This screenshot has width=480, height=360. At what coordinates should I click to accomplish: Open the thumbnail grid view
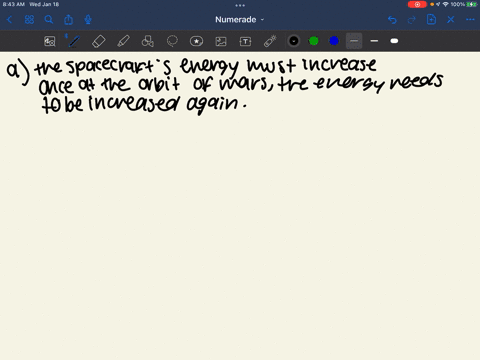[29, 20]
